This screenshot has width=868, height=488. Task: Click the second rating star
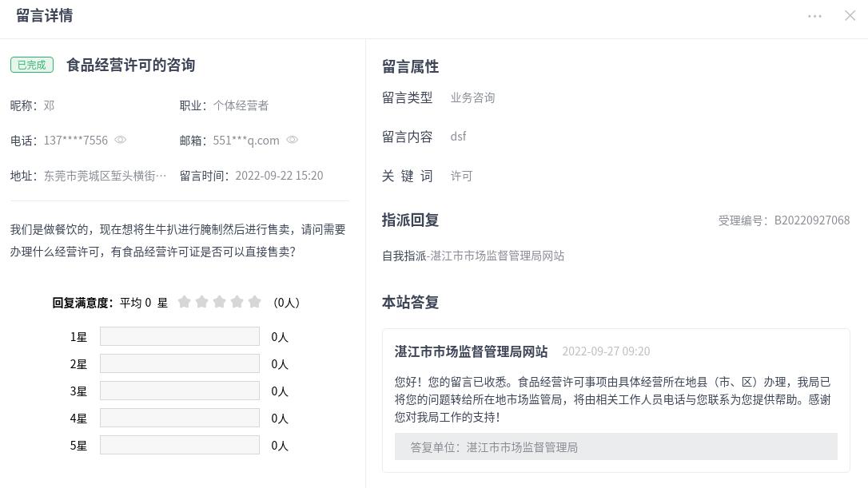click(202, 302)
